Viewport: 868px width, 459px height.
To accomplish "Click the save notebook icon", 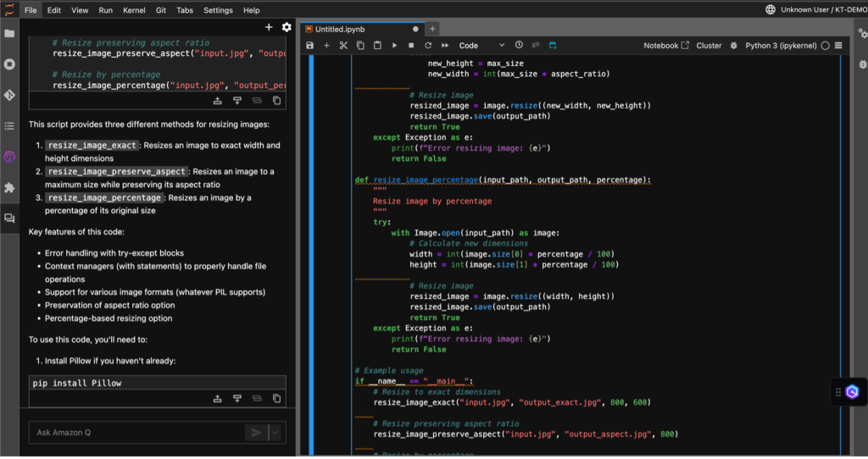I will (x=310, y=46).
